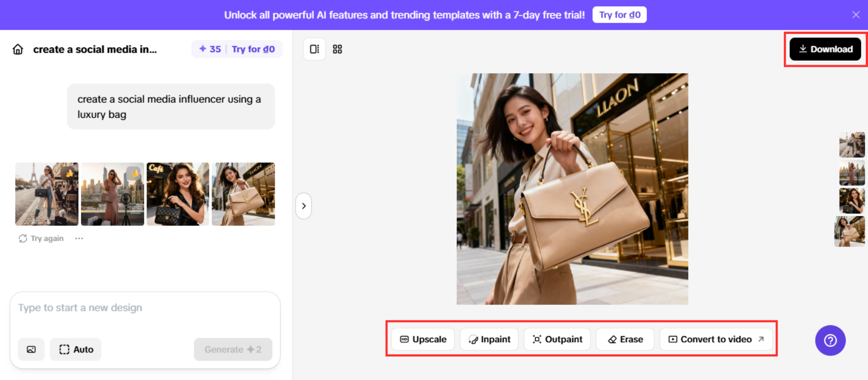
Task: Click the Generate button
Action: pos(233,349)
